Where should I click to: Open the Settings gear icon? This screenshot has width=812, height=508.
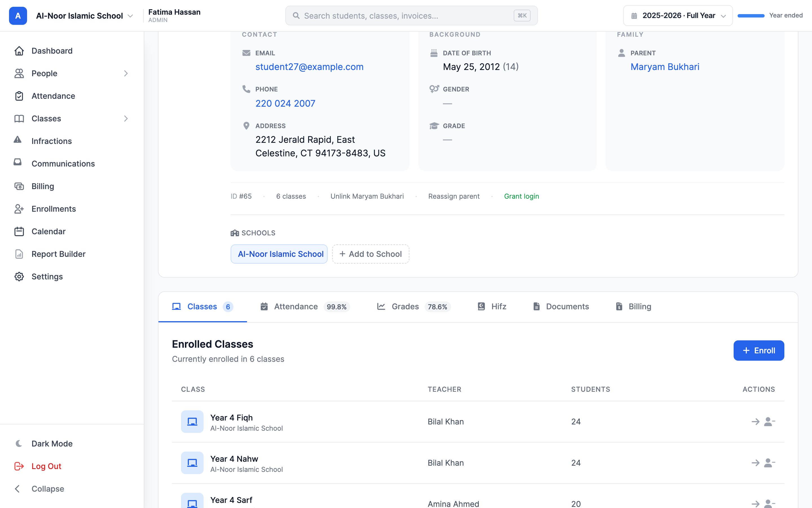point(19,277)
